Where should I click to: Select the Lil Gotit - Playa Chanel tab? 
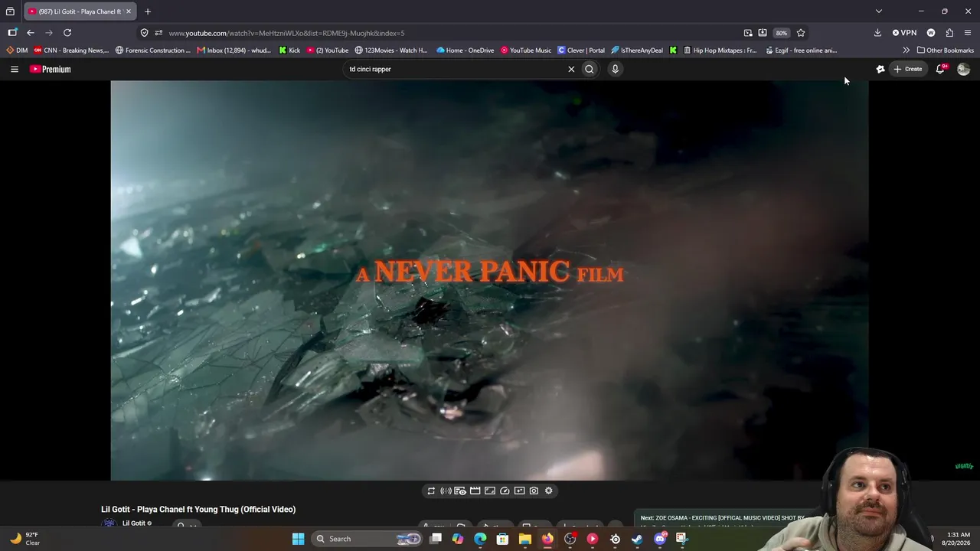(x=80, y=11)
